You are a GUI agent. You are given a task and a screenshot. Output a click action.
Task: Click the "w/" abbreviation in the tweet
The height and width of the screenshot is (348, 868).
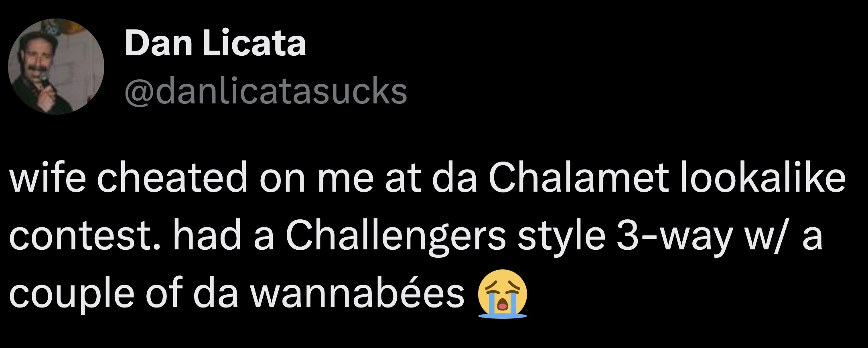(x=763, y=236)
